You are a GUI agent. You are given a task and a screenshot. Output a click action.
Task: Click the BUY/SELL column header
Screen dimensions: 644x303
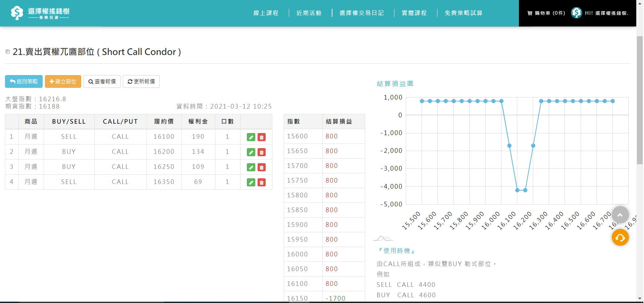pos(69,121)
